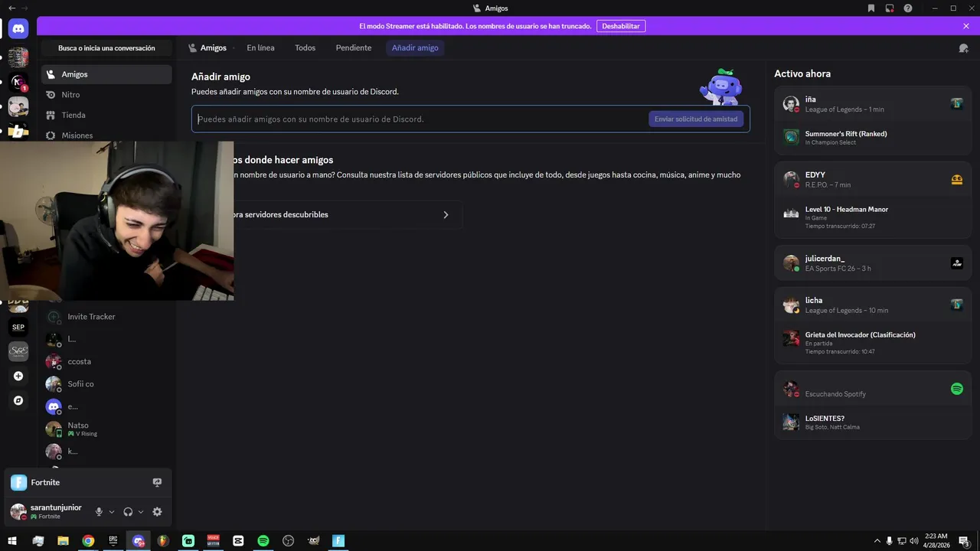Open Misiones in the left sidebar
The image size is (980, 551).
pos(106,135)
